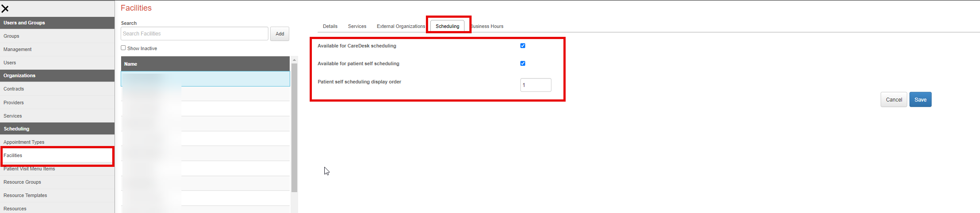Open Groups in Users and Groups section
Viewport: 980px width, 213px height.
point(57,36)
